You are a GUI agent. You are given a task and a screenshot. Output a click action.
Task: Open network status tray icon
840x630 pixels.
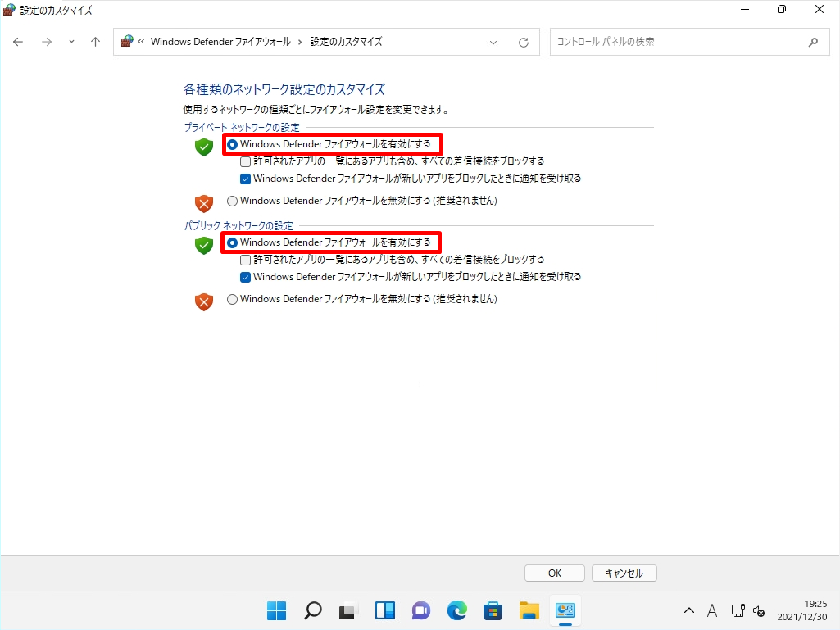[738, 610]
